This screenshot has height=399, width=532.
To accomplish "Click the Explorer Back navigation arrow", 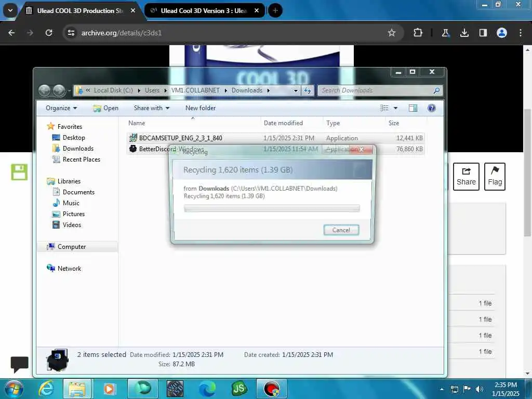I will coord(45,90).
